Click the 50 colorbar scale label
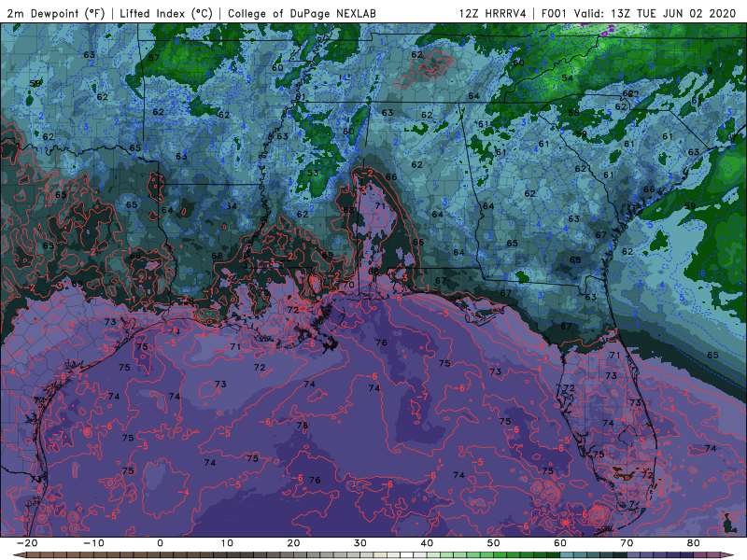 (x=494, y=543)
